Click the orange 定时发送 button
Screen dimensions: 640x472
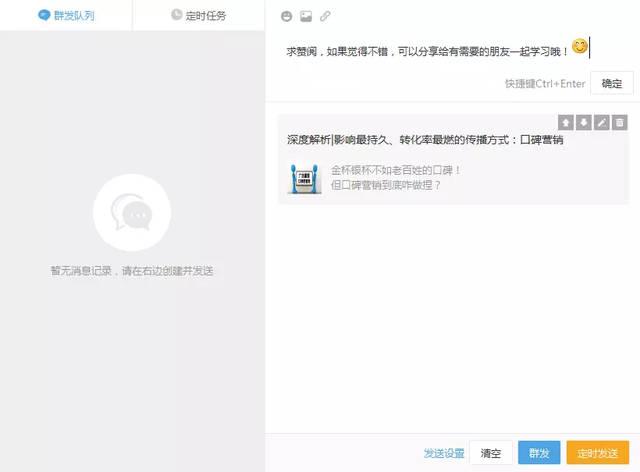coord(598,453)
